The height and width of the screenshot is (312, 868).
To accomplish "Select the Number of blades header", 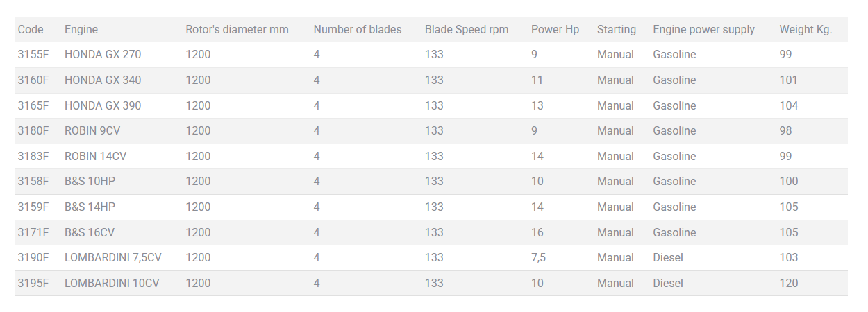I will [x=357, y=29].
